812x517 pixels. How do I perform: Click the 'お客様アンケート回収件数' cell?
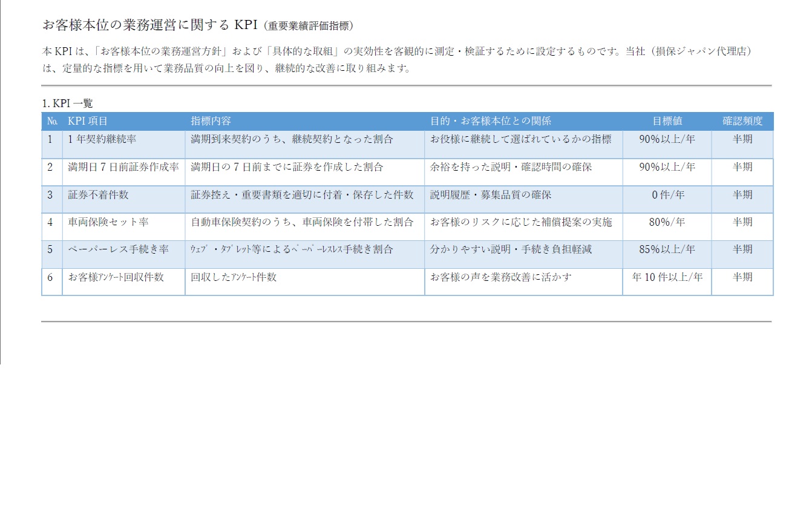coord(116,278)
